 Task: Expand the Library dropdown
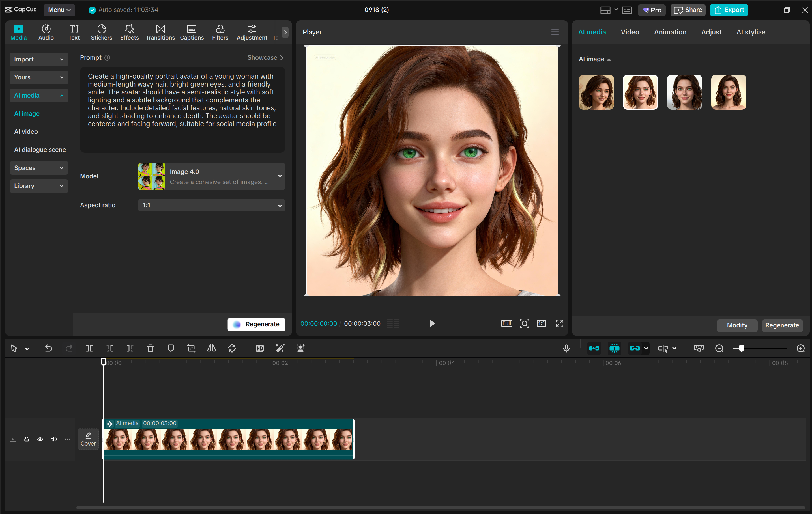pos(39,186)
